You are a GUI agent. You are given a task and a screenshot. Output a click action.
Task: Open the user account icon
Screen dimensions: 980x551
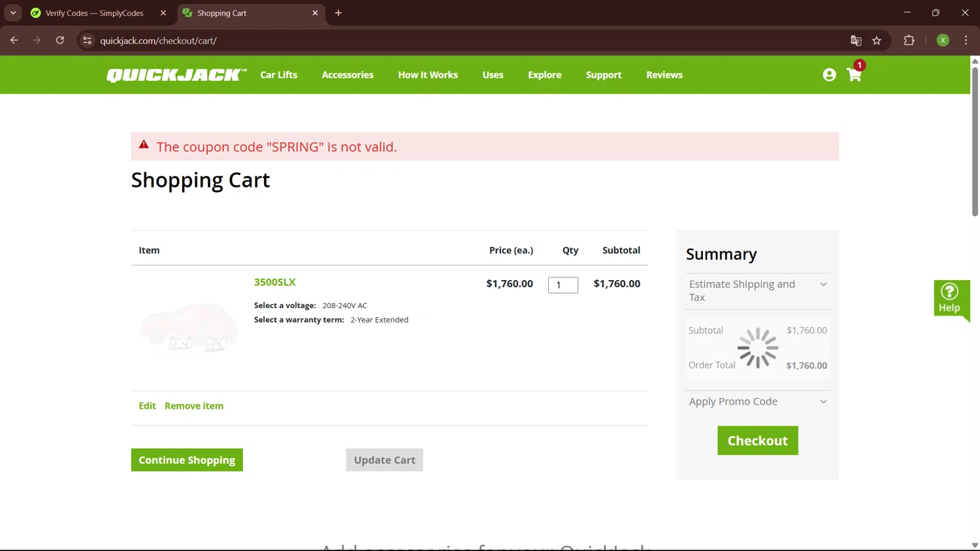pyautogui.click(x=829, y=75)
